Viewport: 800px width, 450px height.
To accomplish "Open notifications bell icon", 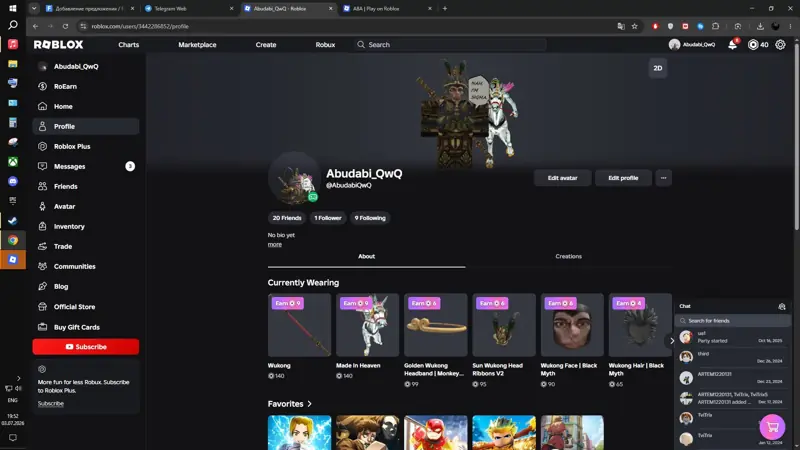I will click(x=732, y=45).
